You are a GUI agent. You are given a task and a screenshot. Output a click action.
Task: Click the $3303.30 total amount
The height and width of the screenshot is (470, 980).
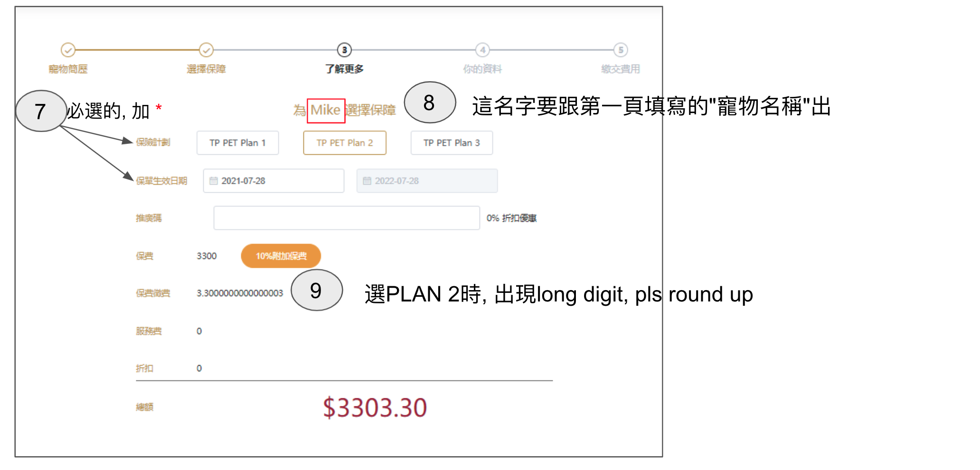click(x=375, y=408)
